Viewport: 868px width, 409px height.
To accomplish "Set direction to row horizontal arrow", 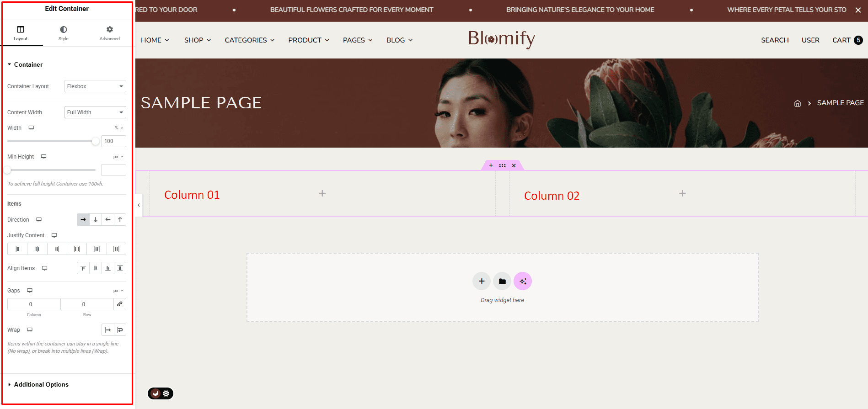I will pos(83,220).
